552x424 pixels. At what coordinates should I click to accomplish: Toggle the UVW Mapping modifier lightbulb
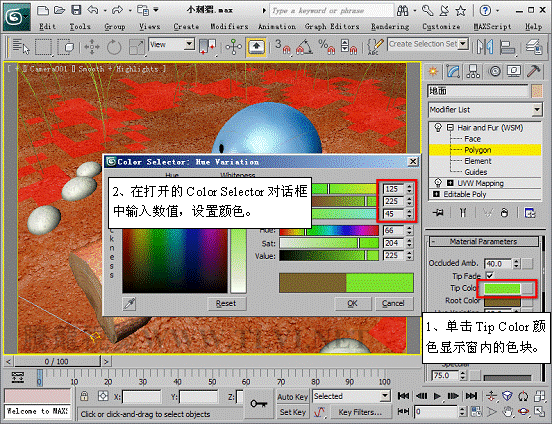[438, 183]
